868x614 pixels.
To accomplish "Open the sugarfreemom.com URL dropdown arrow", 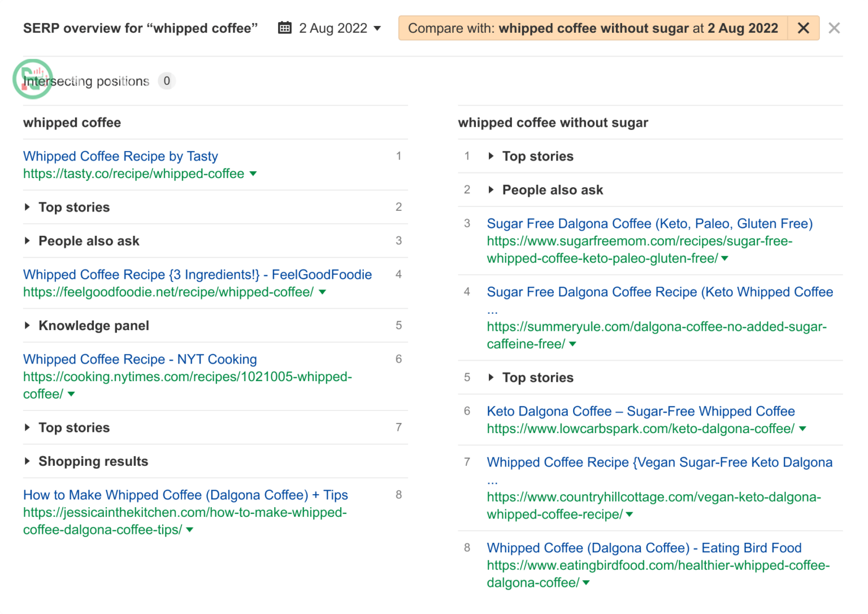I will point(725,258).
